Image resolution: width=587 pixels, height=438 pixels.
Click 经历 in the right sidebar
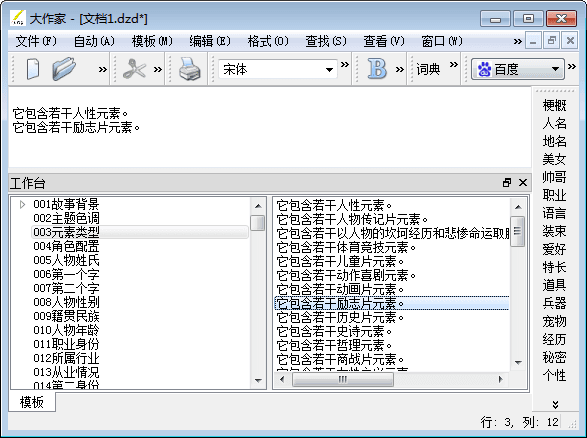(554, 339)
